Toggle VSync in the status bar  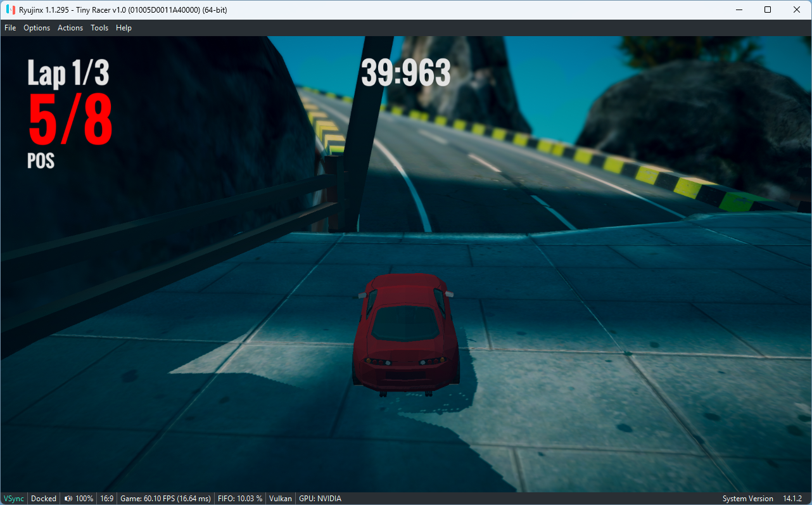click(13, 498)
